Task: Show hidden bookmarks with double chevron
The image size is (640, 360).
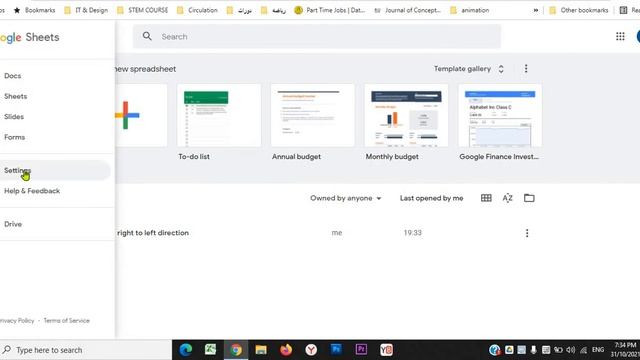Action: click(x=536, y=10)
